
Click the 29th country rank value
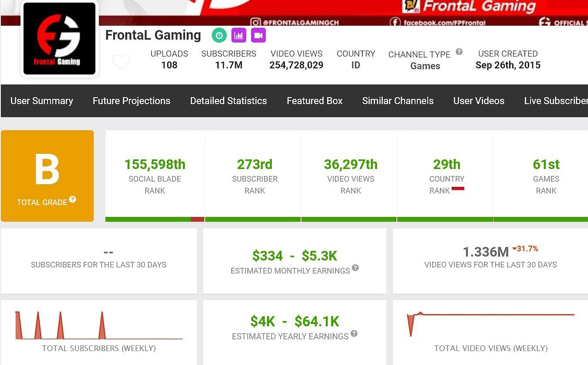coord(447,164)
